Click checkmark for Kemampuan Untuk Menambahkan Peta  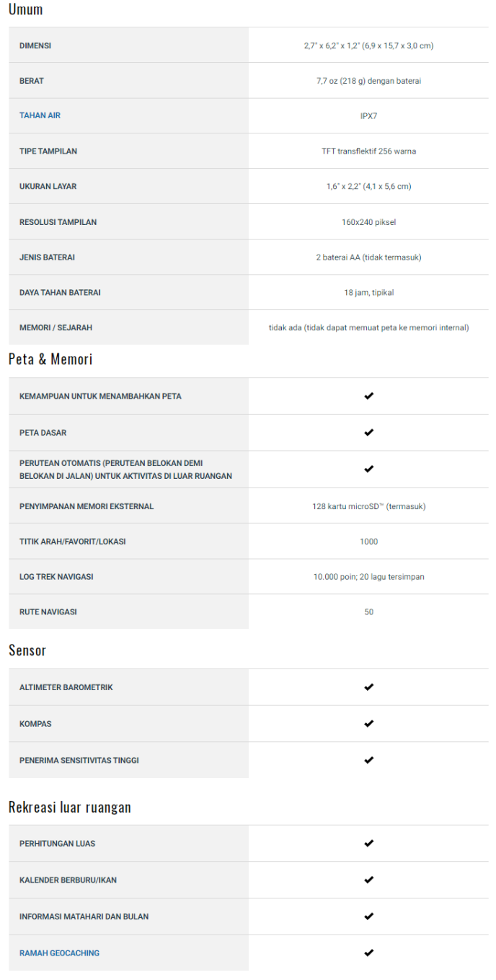[369, 396]
